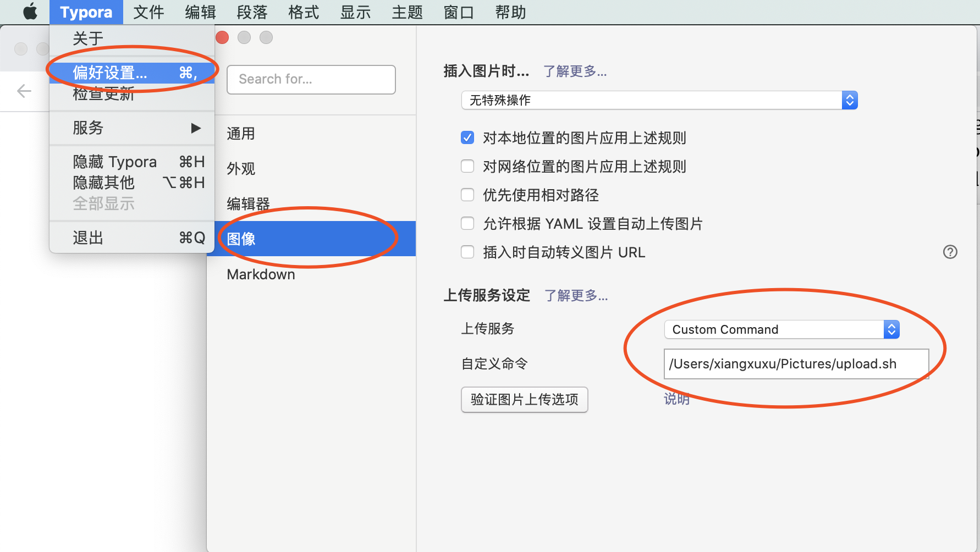Focus the Search for... preferences field
The width and height of the screenshot is (980, 552).
coord(311,80)
